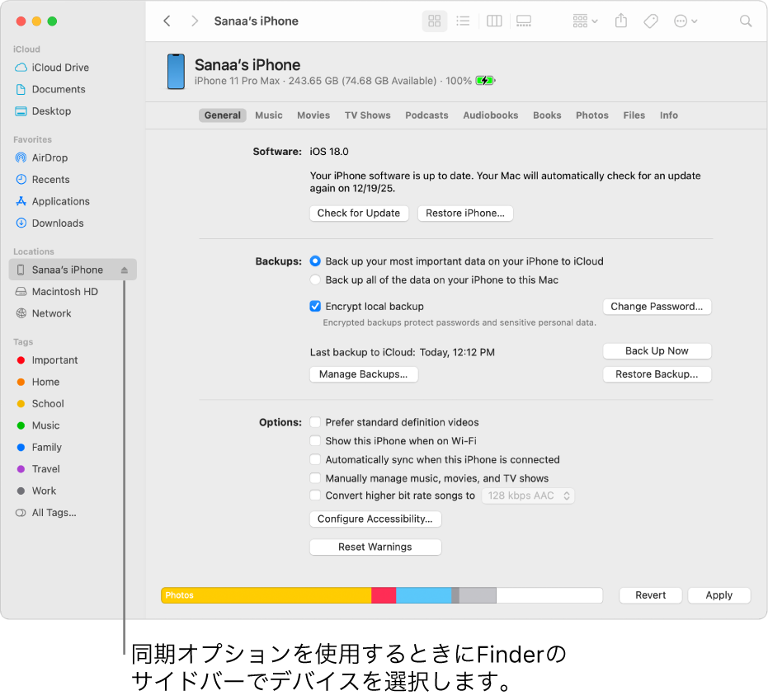Select the red Important tag
The image size is (768, 700).
(47, 360)
